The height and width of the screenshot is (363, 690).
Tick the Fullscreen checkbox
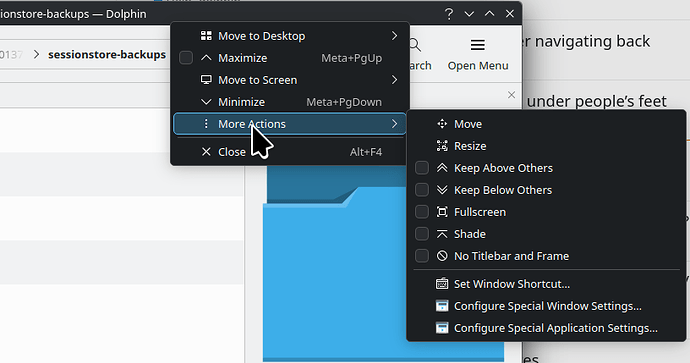pos(422,212)
